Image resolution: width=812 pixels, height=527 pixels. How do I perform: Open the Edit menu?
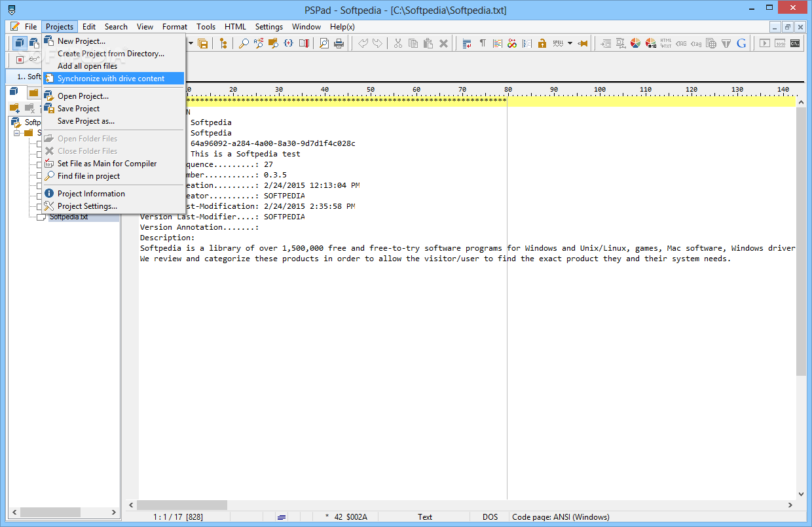pyautogui.click(x=89, y=26)
